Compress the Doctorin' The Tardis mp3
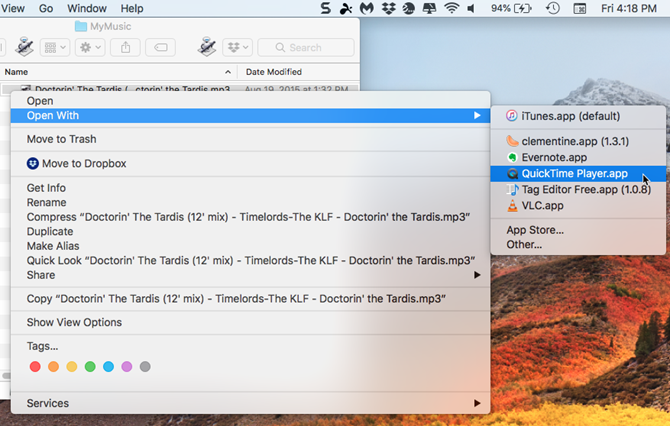Image resolution: width=670 pixels, height=426 pixels. [x=250, y=217]
